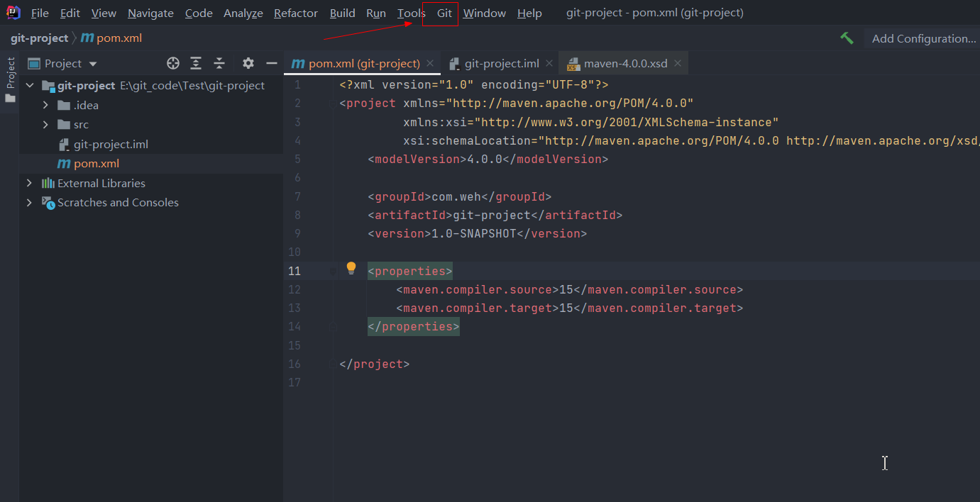Screen dimensions: 980x502
Task: Expand the src folder
Action: click(x=45, y=125)
